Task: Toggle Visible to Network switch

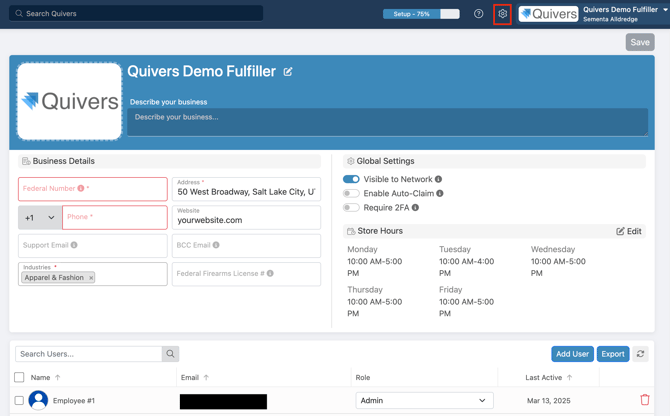Action: tap(351, 179)
